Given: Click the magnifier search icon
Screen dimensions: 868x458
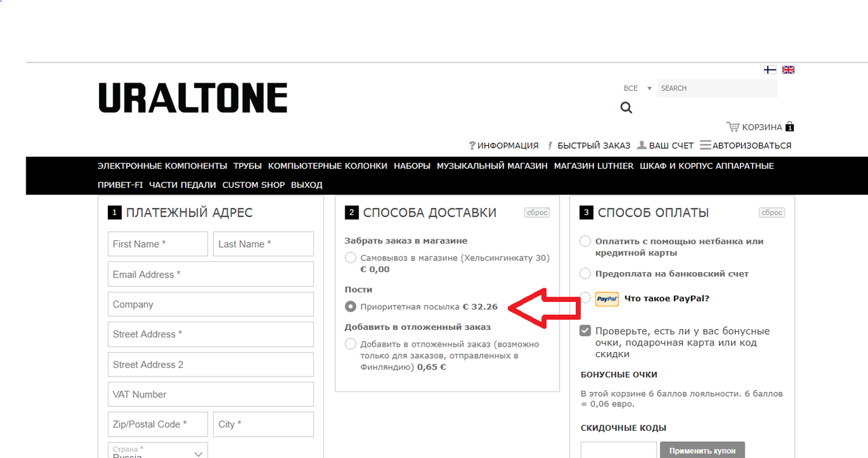Looking at the screenshot, I should tap(626, 107).
